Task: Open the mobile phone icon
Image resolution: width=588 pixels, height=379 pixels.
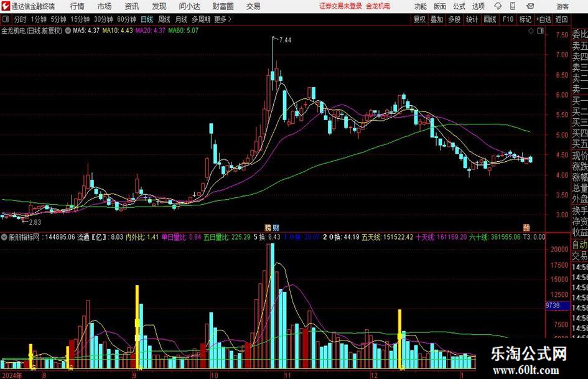Action: [513, 6]
